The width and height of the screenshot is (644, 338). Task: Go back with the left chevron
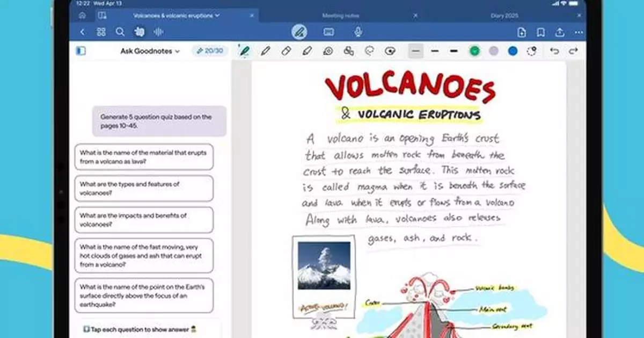coord(82,32)
